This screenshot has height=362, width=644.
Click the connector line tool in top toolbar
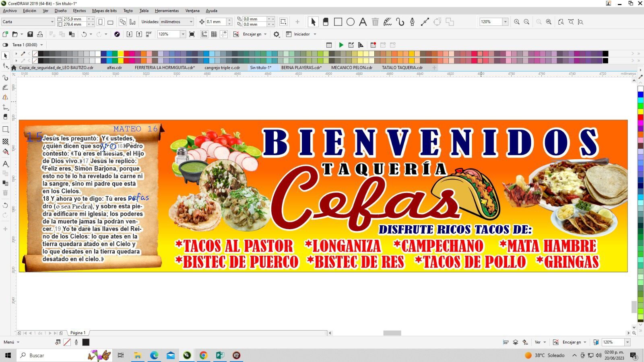coord(425,22)
